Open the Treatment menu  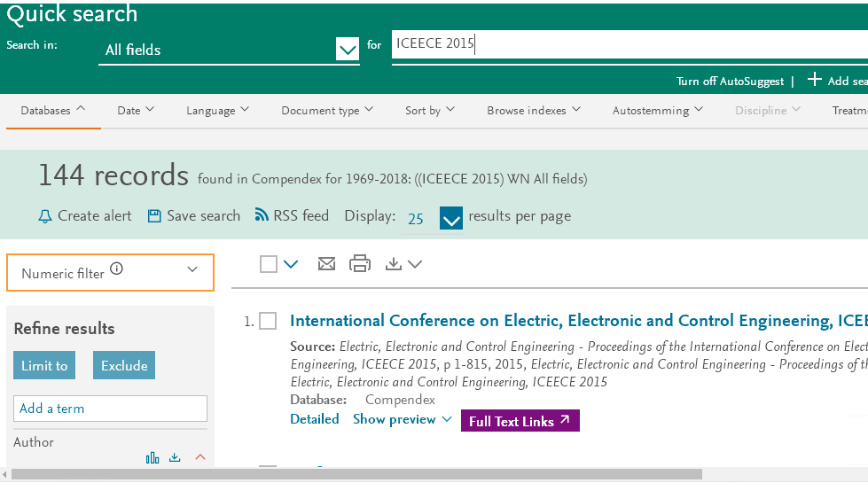849,110
